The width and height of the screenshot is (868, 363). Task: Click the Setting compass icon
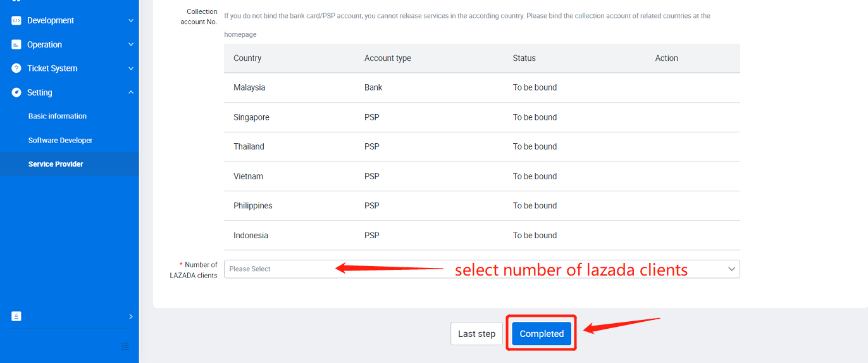[16, 92]
